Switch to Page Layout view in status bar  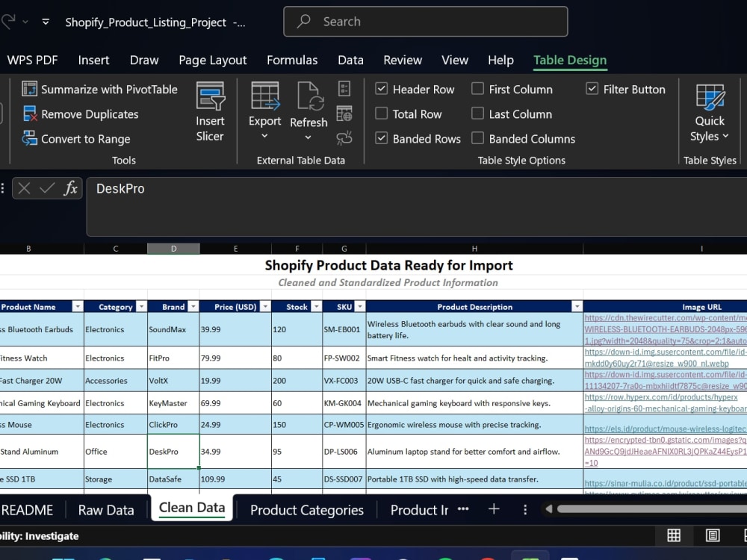click(713, 535)
